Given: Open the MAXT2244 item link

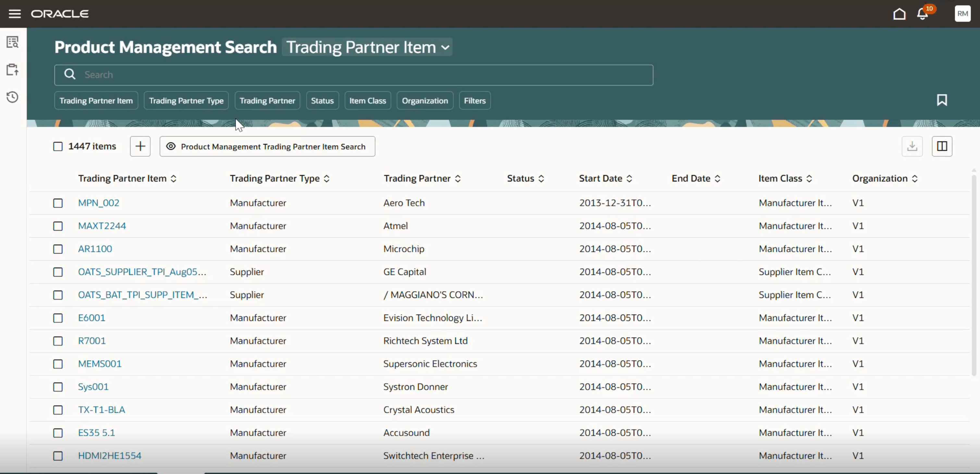Looking at the screenshot, I should pyautogui.click(x=102, y=226).
